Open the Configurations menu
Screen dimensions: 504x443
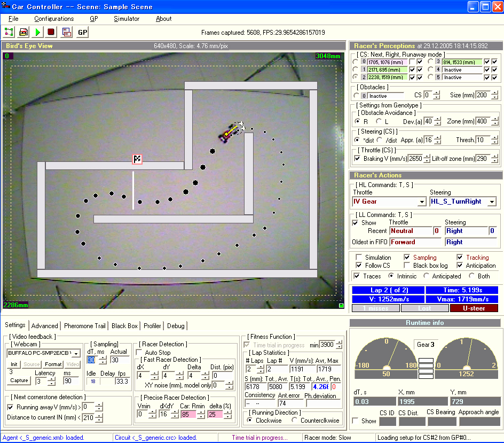coord(54,19)
